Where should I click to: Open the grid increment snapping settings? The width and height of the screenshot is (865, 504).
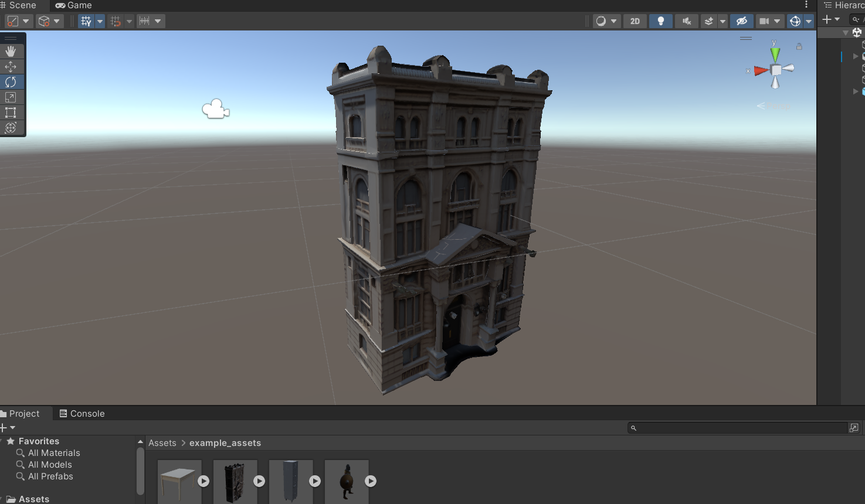click(157, 21)
